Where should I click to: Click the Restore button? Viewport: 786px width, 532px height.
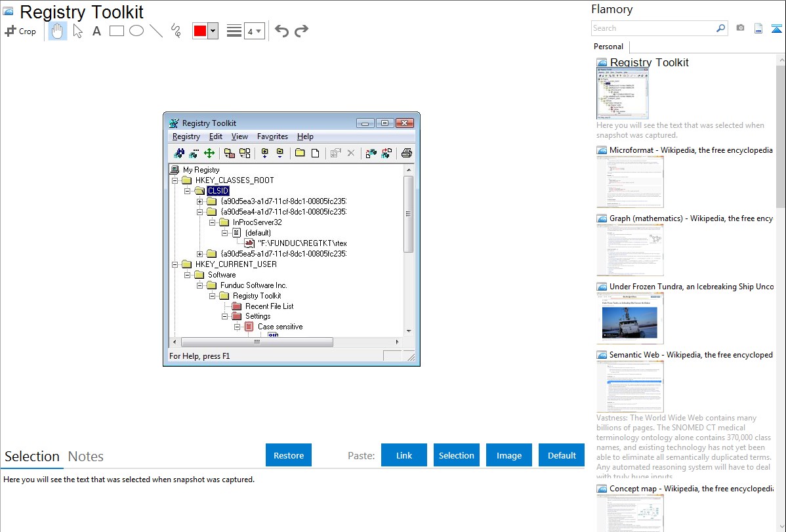(x=289, y=455)
